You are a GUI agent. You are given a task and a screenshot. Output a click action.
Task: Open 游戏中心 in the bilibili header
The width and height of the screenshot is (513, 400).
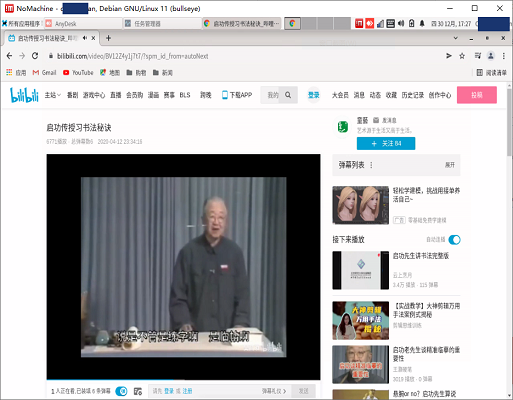(x=94, y=95)
